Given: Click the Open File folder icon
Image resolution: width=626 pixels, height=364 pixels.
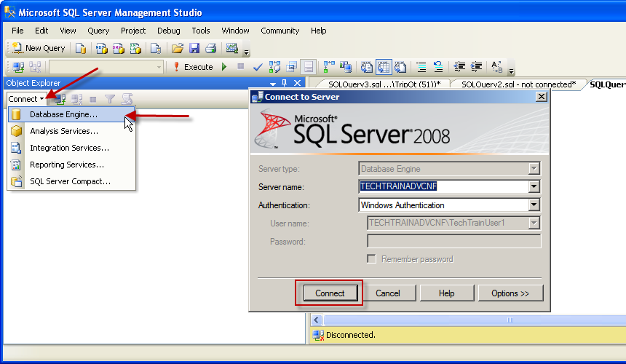Looking at the screenshot, I should [178, 48].
